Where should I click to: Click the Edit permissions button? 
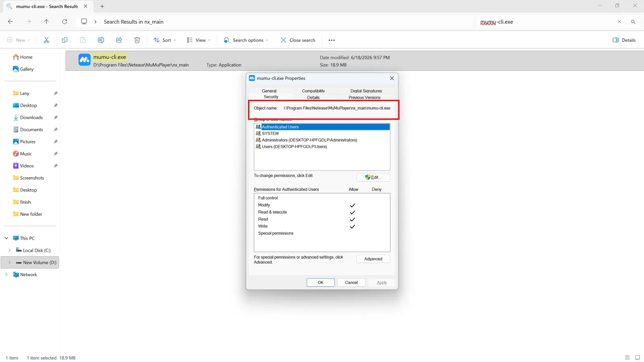(x=373, y=177)
